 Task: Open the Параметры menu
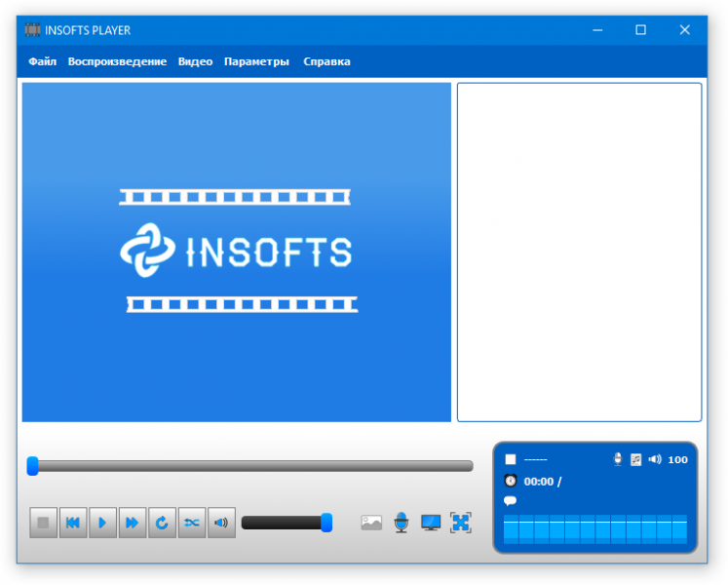pyautogui.click(x=256, y=61)
